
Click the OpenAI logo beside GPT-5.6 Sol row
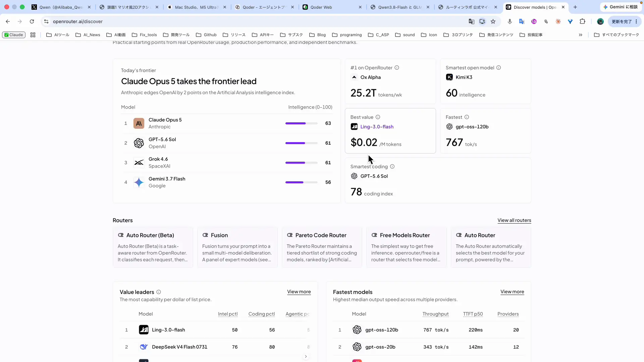(139, 143)
